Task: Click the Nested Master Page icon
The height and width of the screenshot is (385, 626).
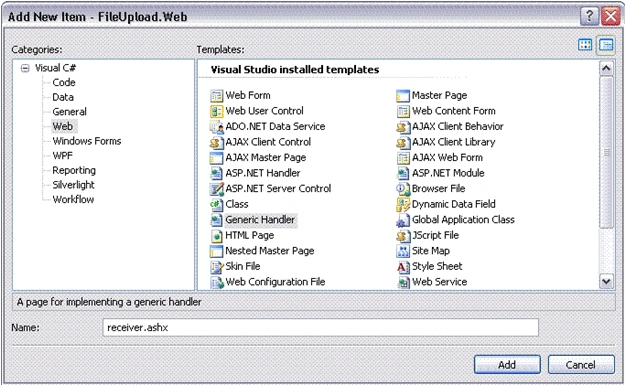Action: coord(216,251)
